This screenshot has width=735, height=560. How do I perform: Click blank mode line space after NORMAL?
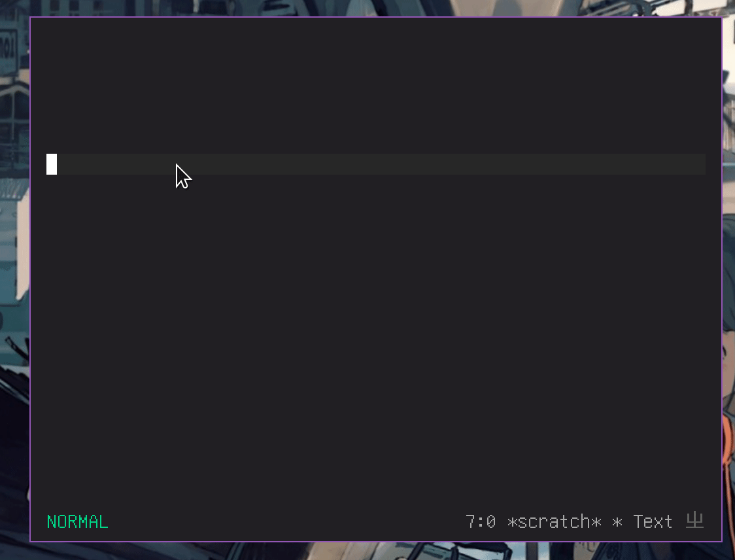click(286, 521)
